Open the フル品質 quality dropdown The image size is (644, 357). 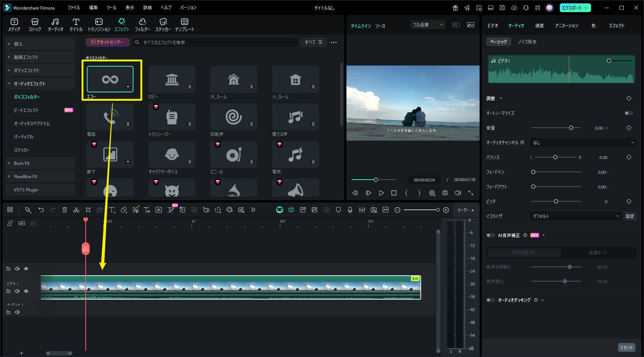pyautogui.click(x=428, y=25)
